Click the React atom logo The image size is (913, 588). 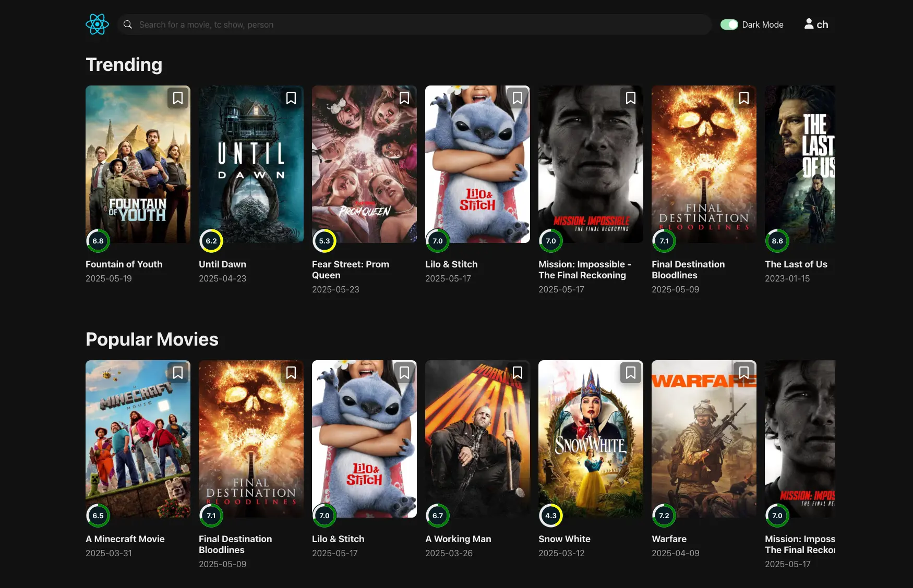click(x=97, y=24)
